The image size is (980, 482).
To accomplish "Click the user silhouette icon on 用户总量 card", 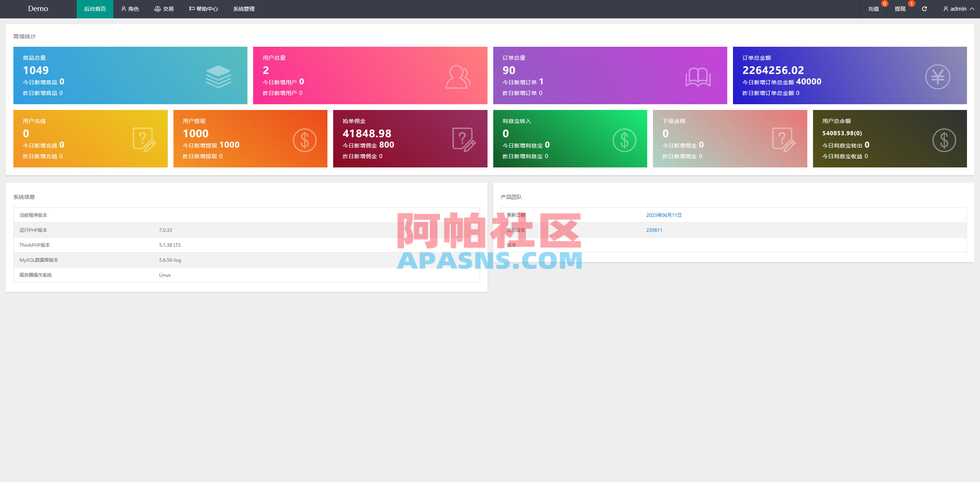I will point(459,76).
